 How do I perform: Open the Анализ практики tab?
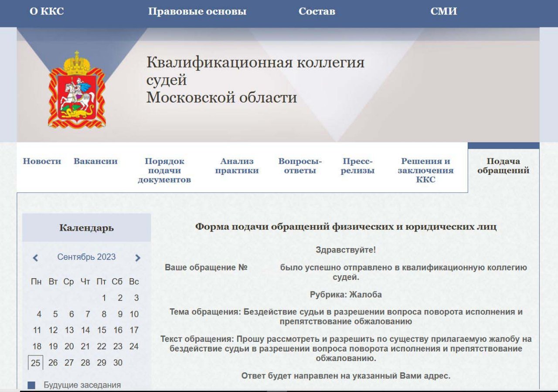pos(237,166)
